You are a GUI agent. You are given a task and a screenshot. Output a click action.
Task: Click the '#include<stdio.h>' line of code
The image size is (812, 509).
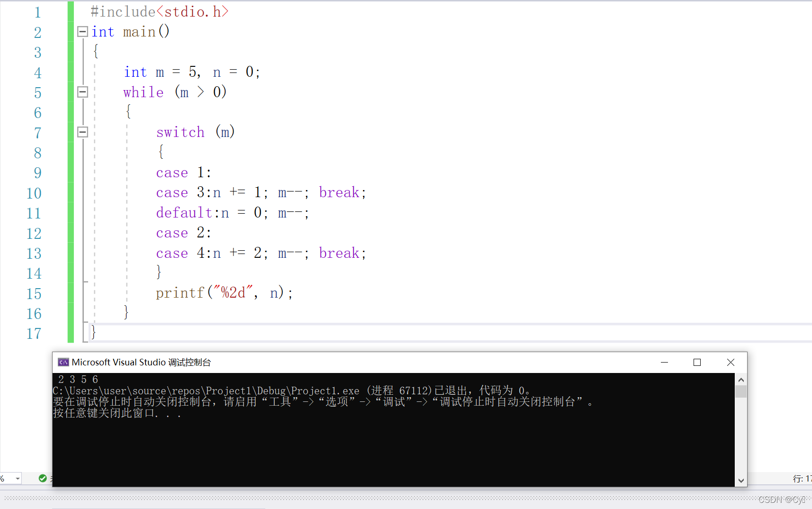pyautogui.click(x=160, y=12)
